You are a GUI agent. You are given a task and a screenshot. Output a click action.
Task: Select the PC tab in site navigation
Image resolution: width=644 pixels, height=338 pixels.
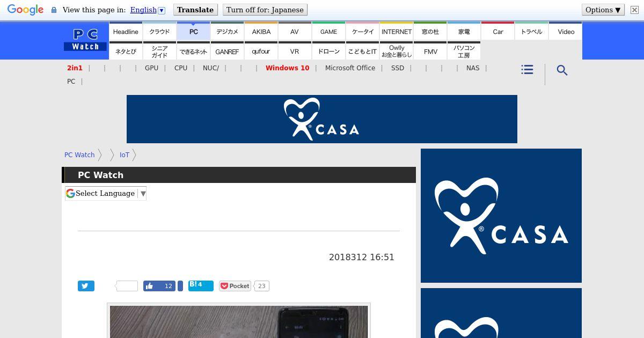[x=193, y=31]
